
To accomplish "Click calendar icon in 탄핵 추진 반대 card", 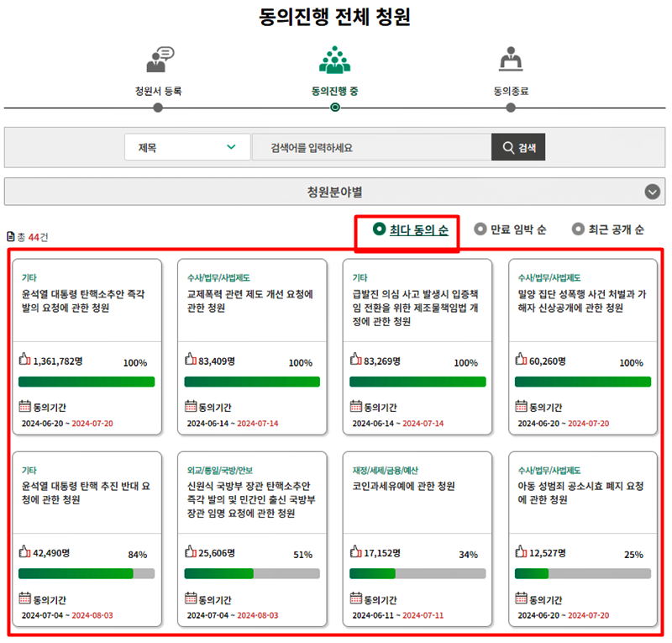I will click(x=25, y=598).
